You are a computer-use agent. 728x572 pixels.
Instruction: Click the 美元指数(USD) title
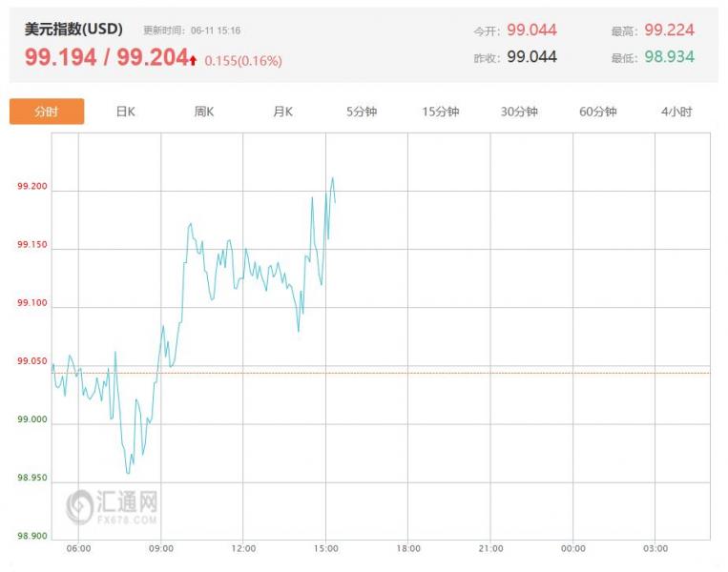tap(73, 30)
